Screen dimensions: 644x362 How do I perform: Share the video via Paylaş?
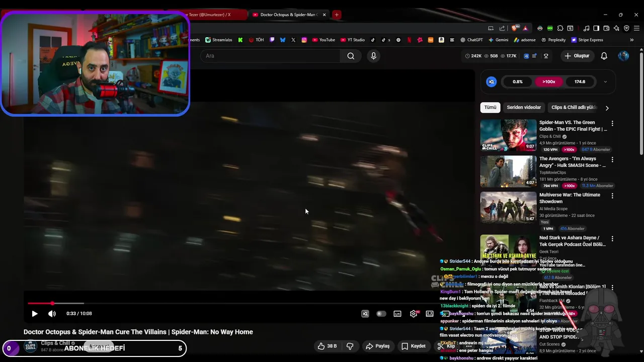[x=377, y=346]
